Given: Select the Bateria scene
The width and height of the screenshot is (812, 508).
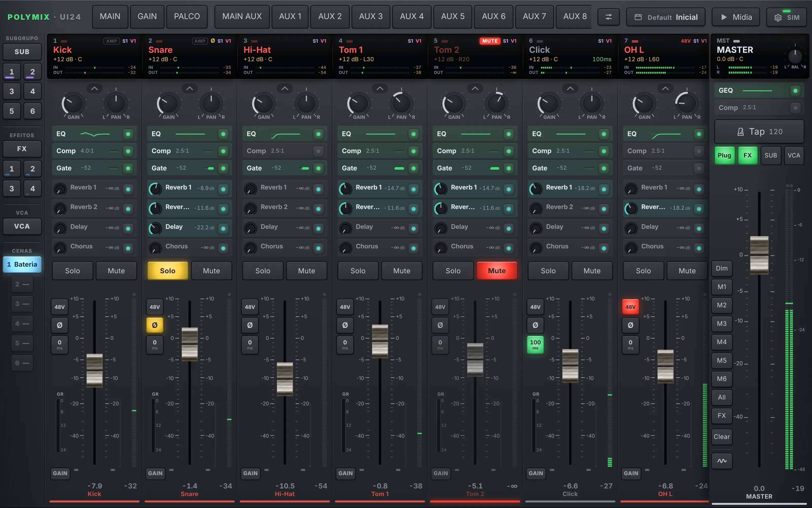Looking at the screenshot, I should coord(22,264).
